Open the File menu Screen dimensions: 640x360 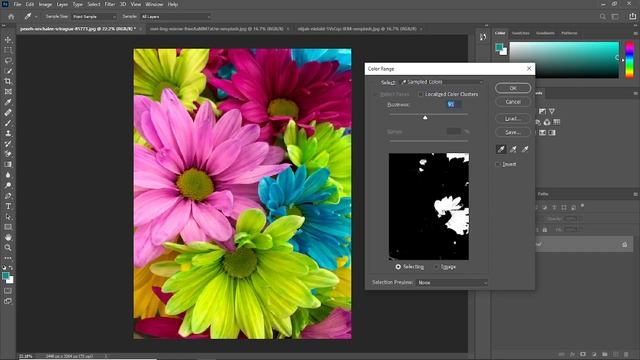[17, 4]
